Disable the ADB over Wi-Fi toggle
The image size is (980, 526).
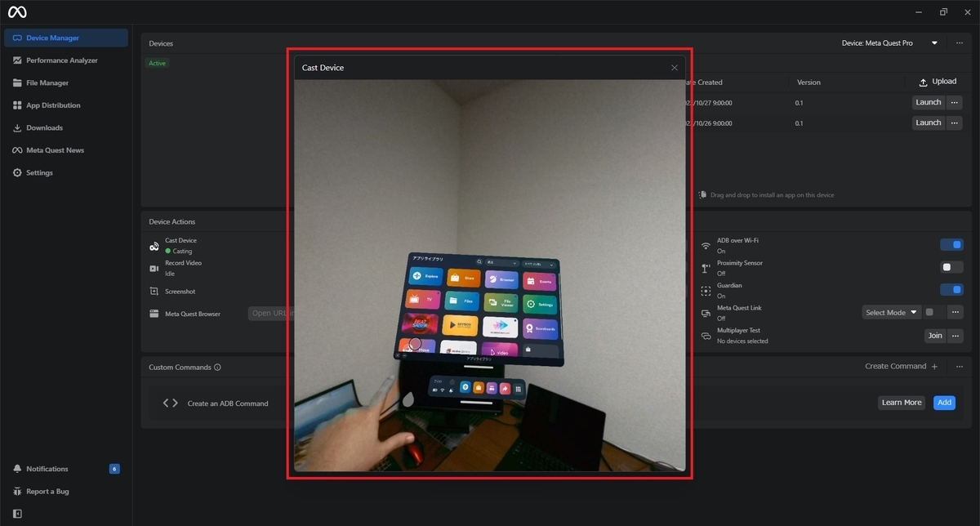pos(951,244)
